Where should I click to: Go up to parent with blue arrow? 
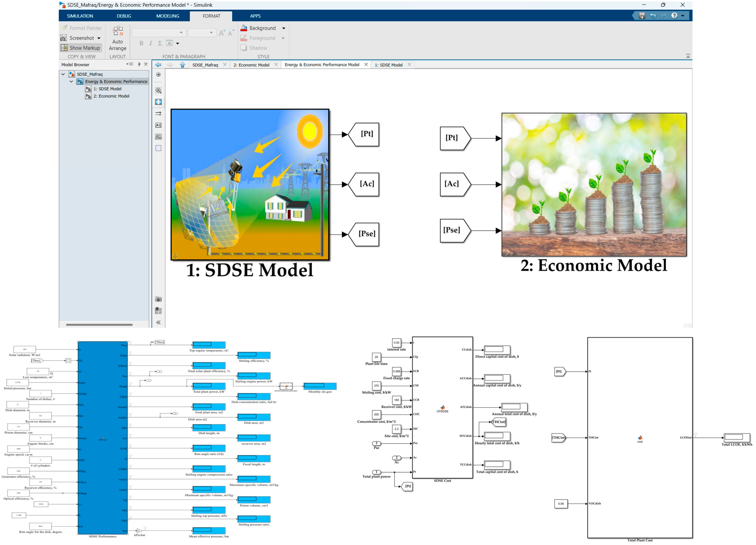(182, 65)
